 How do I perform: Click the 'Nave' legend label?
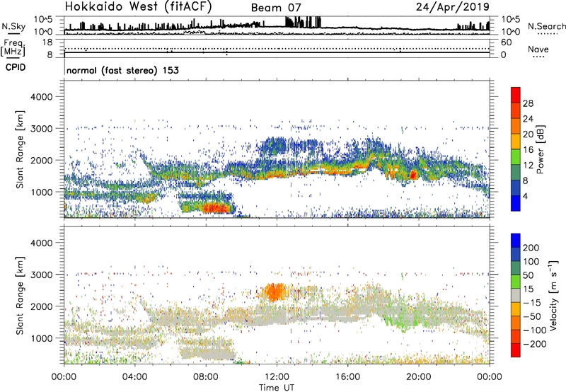[x=538, y=49]
